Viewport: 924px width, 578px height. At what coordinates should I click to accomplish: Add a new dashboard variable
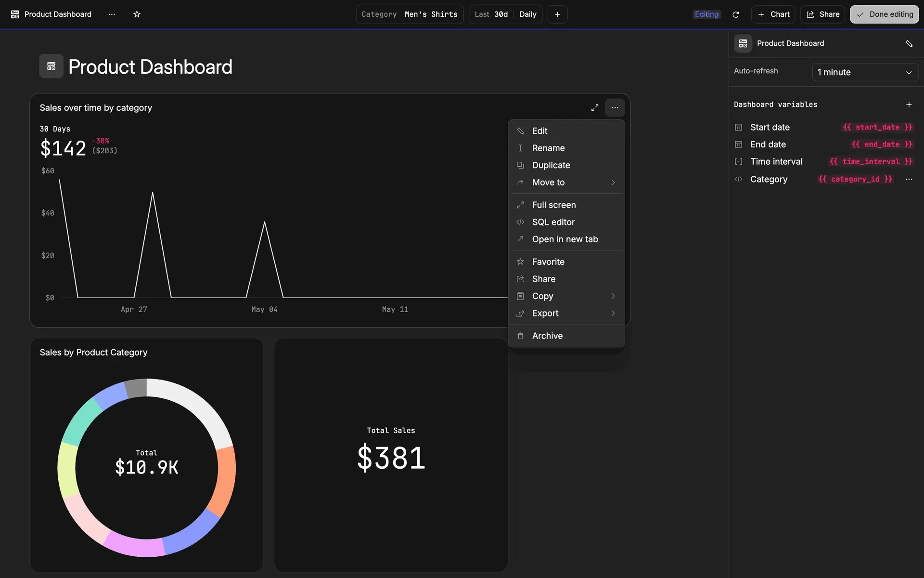tap(909, 105)
